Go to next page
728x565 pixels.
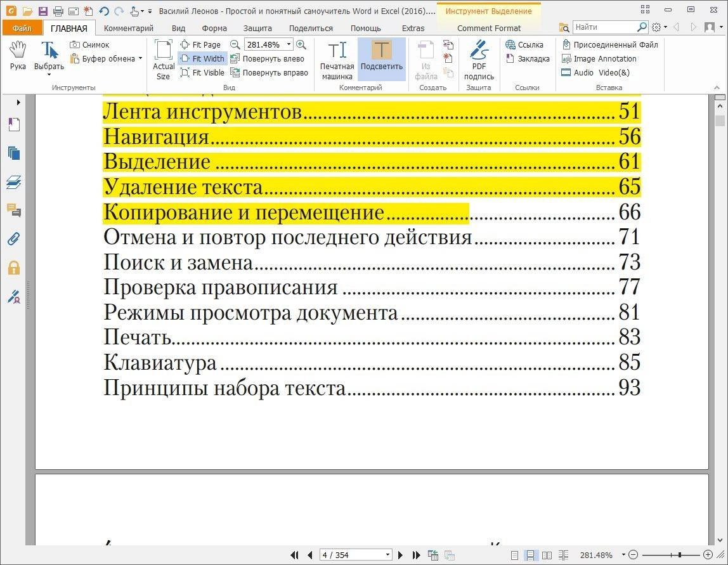(400, 555)
